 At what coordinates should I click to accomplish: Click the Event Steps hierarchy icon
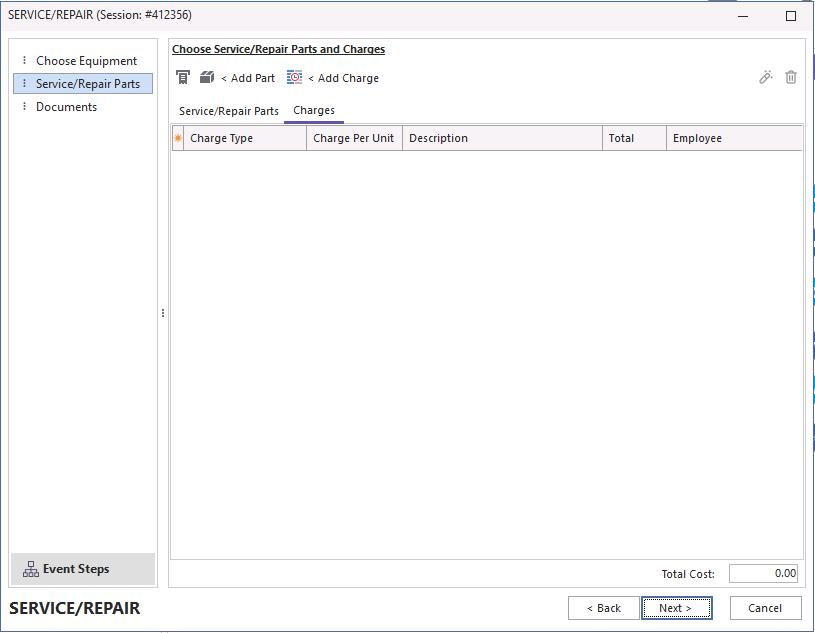click(x=31, y=569)
